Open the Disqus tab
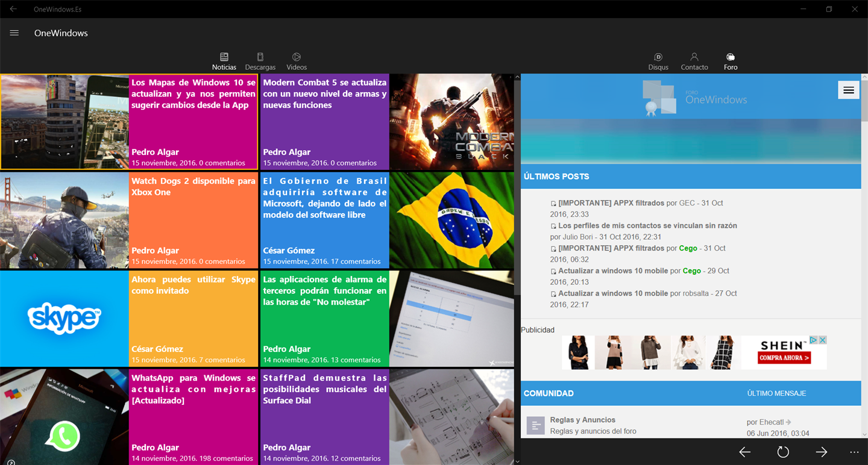 tap(658, 61)
